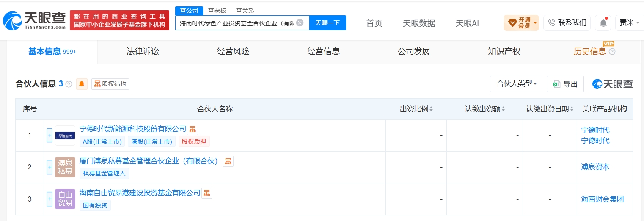Image resolution: width=644 pixels, height=221 pixels.
Task: Click equity structure icon for 海南自由贸易港建设投资基金
Action: (x=207, y=193)
